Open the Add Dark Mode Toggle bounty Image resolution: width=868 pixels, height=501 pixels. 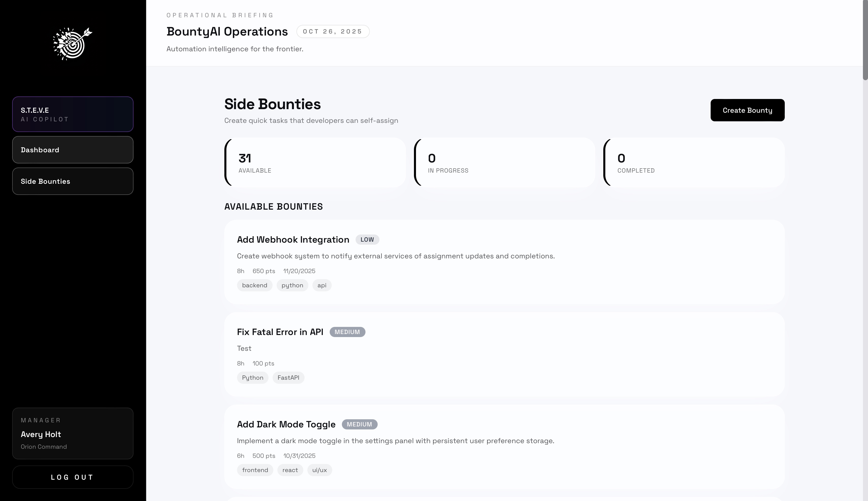286,424
